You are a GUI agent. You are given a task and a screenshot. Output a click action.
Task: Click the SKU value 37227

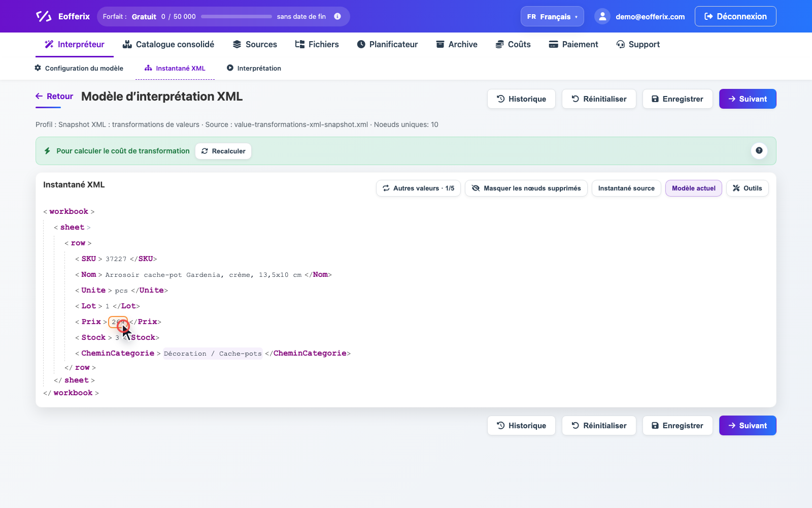point(116,259)
